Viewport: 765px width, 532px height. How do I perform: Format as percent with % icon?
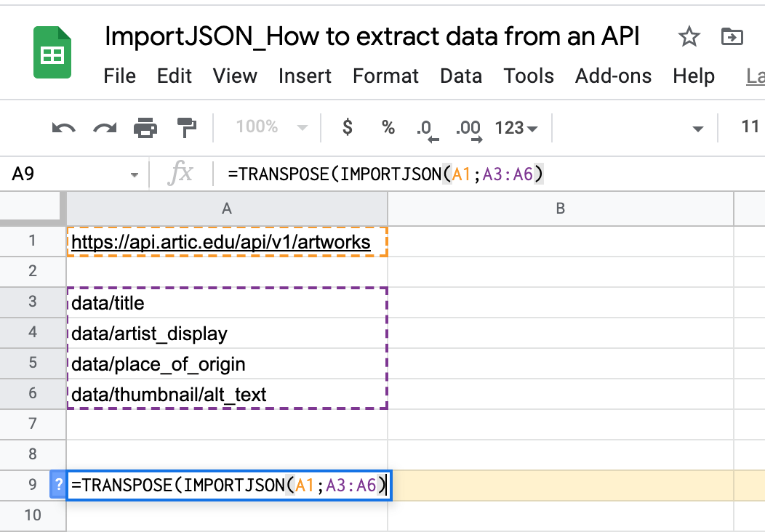click(388, 127)
